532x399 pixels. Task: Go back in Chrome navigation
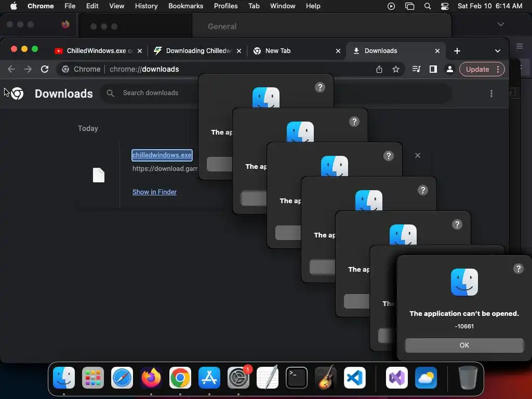[11, 69]
